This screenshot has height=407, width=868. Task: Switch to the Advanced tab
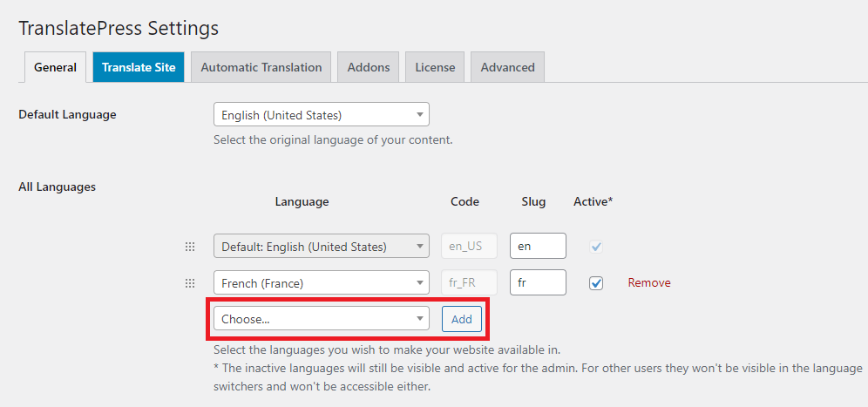(507, 67)
